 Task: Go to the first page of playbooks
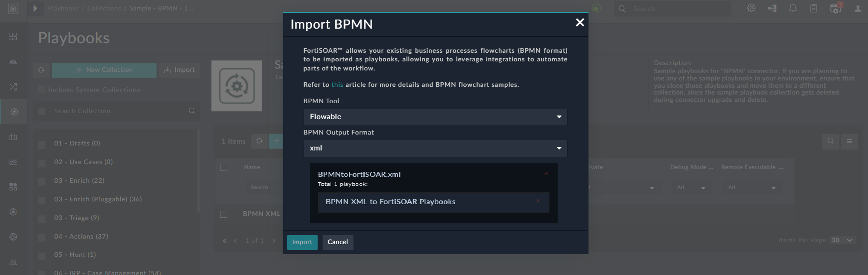point(224,241)
